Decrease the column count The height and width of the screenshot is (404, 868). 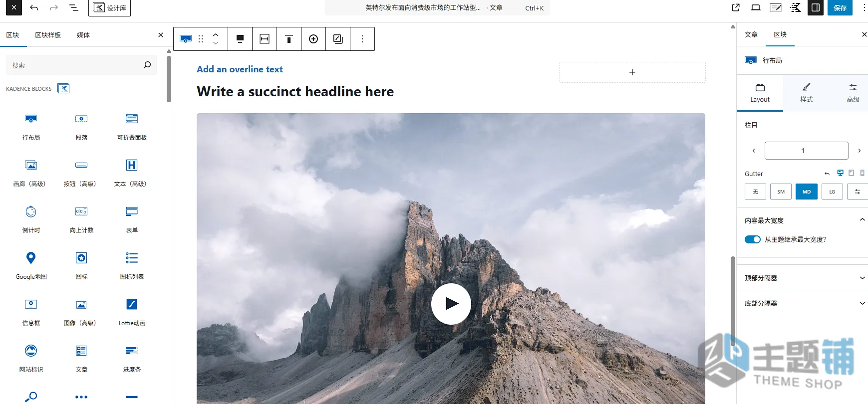[754, 151]
